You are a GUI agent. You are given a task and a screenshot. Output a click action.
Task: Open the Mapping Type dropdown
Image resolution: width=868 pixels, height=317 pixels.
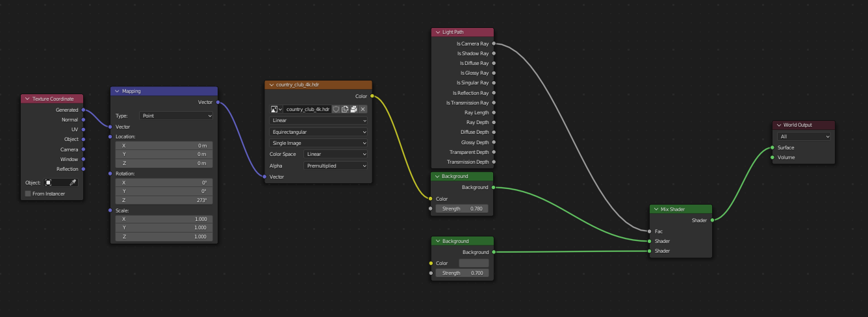pyautogui.click(x=176, y=116)
